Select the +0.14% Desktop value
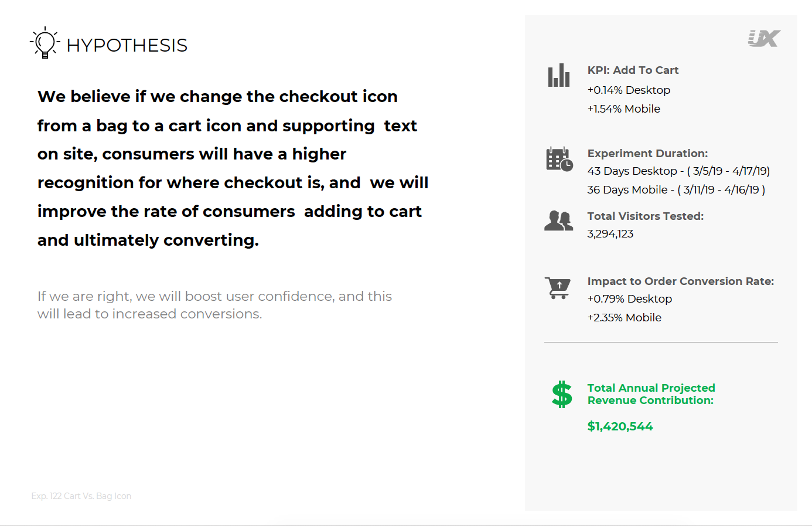Screen dimensions: 812x526 (x=629, y=90)
